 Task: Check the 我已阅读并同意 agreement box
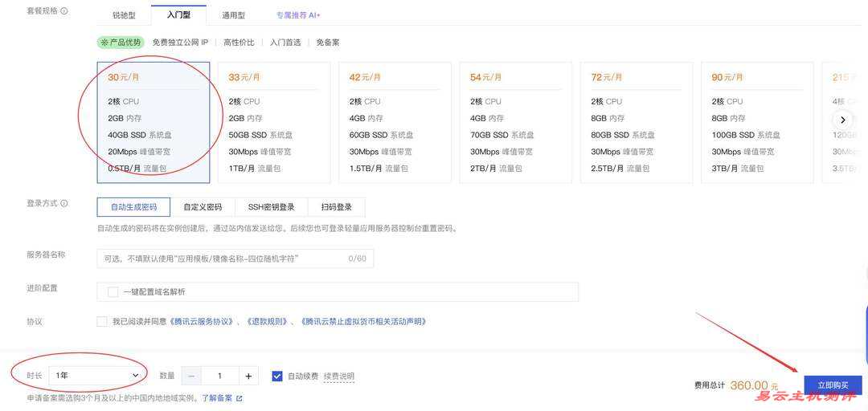[102, 321]
